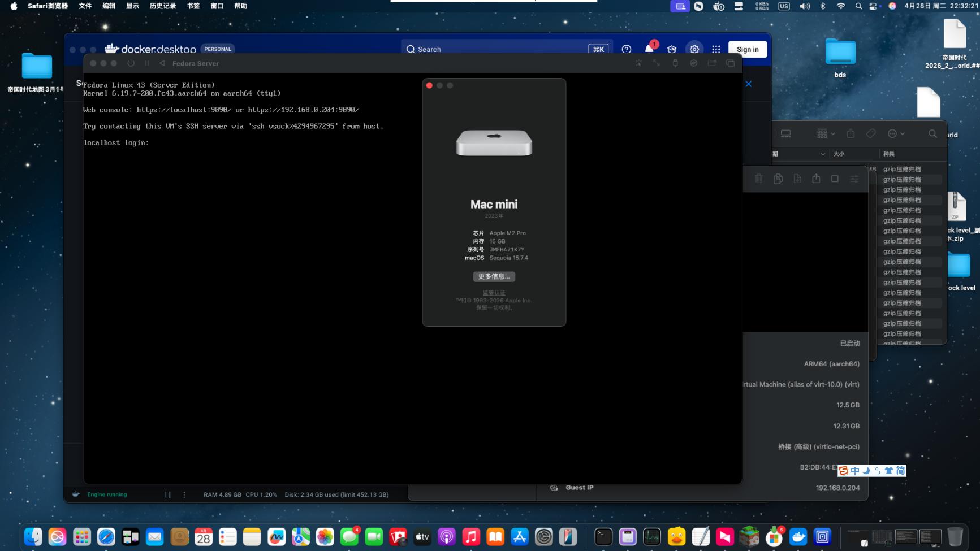
Task: Toggle macOS Control Center in menu bar
Action: coord(873,6)
